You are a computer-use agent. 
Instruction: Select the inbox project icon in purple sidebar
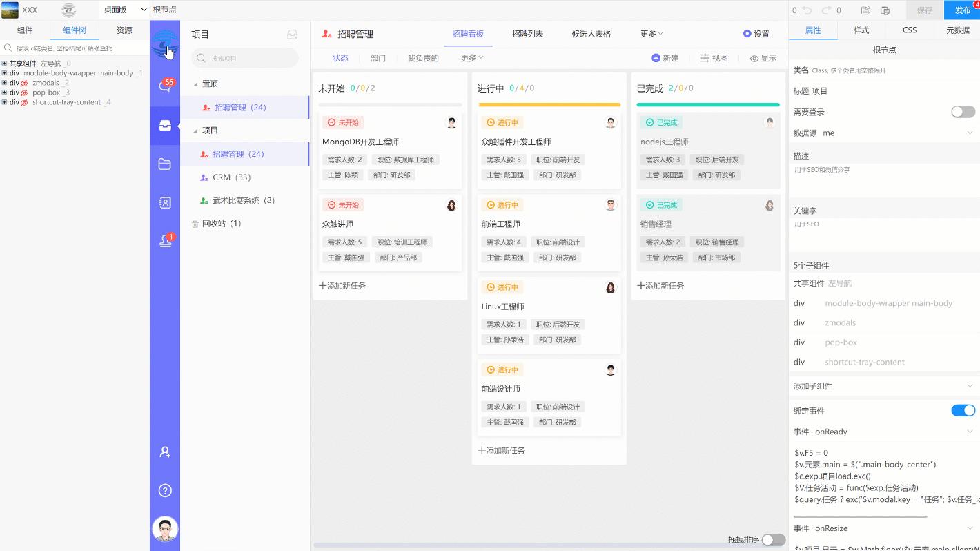[165, 126]
